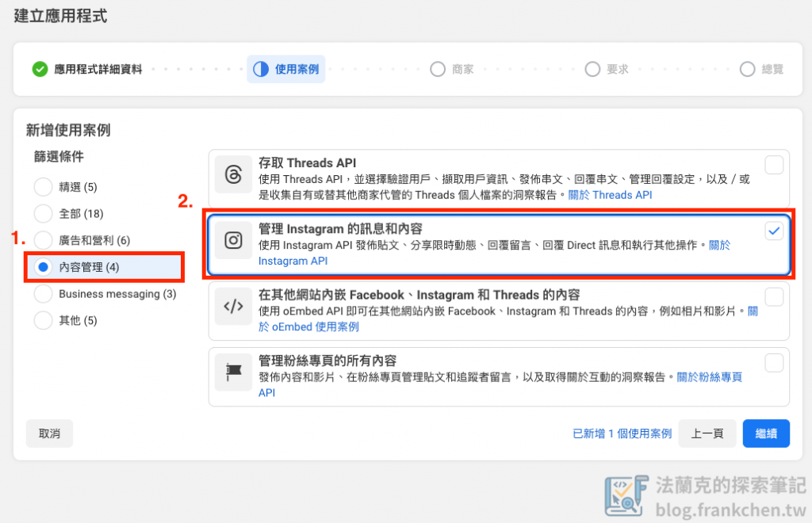Click the 存取 Threads API card title
This screenshot has height=523, width=812.
pyautogui.click(x=308, y=163)
